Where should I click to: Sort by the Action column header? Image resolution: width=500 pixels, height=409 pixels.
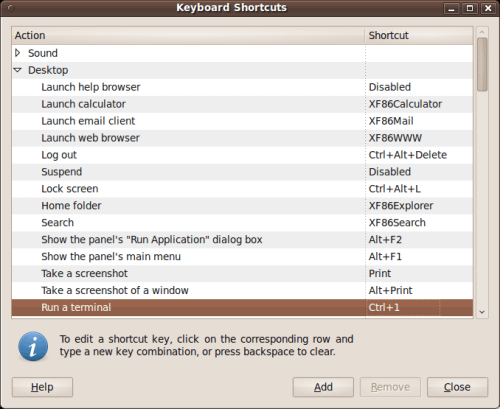pyautogui.click(x=188, y=35)
